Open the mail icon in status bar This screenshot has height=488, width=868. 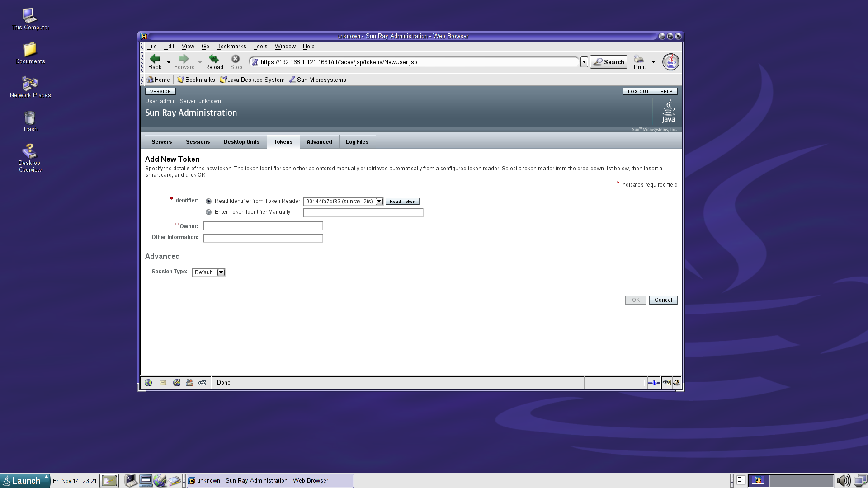(163, 383)
